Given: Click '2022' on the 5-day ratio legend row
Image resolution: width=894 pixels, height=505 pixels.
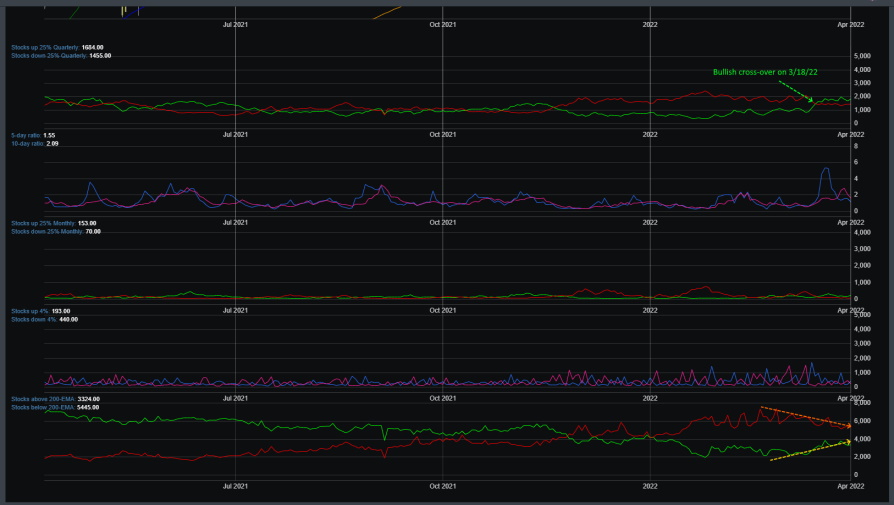Looking at the screenshot, I should point(650,135).
